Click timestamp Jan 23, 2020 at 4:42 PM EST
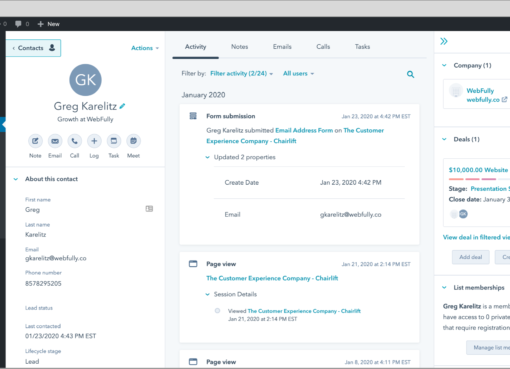510x369 pixels. (376, 116)
